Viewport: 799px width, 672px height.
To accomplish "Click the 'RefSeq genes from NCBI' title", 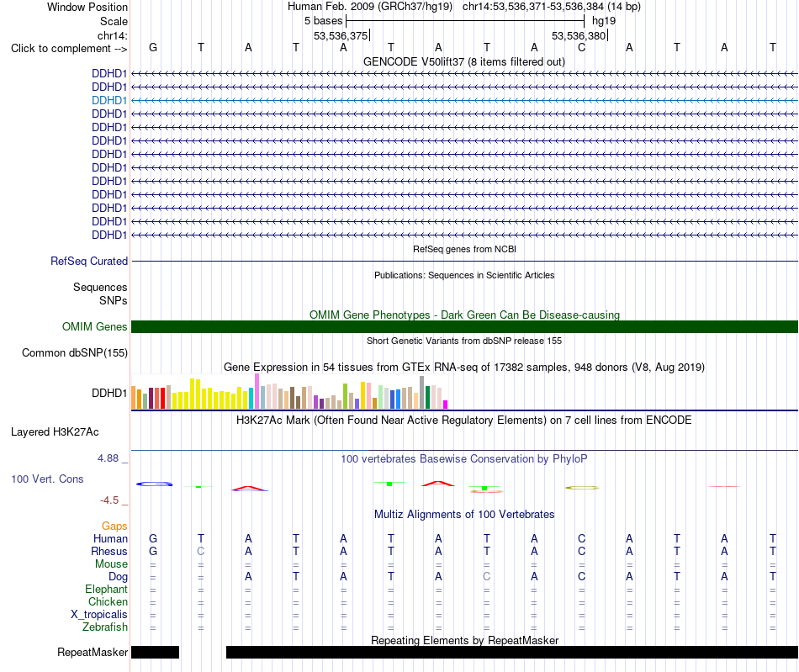I will (x=464, y=249).
